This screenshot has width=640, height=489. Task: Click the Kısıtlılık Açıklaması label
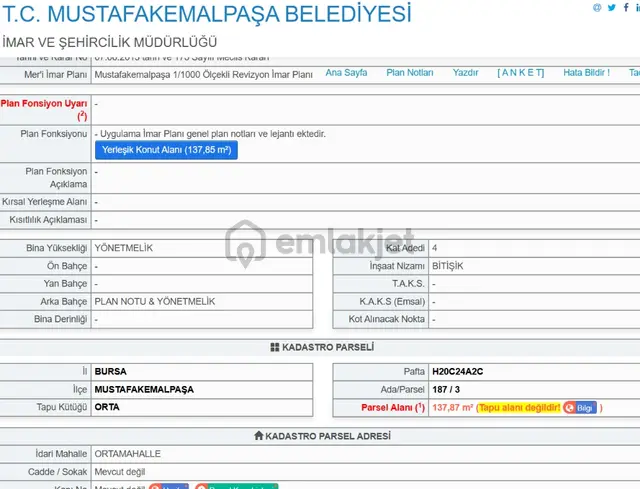point(48,220)
